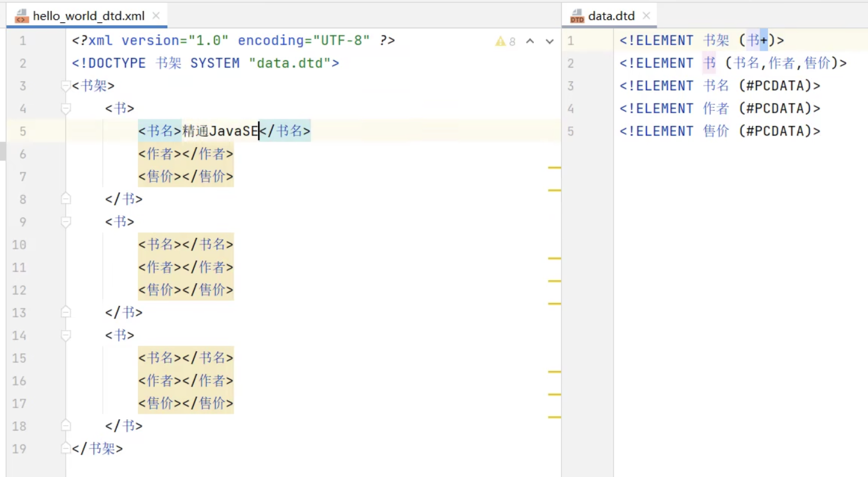The image size is (868, 477).
Task: Click the empty 售价 element on line 7
Action: tap(186, 177)
